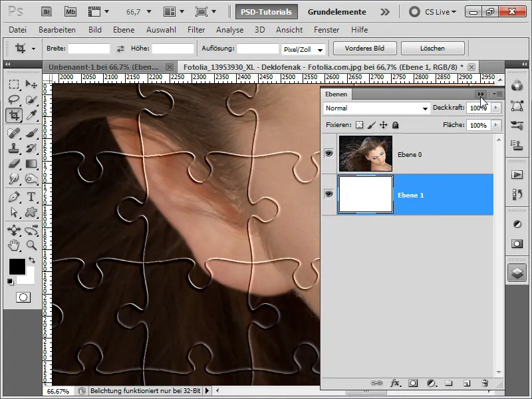Hide the Ebene 0 layer
Image resolution: width=532 pixels, height=399 pixels.
pos(329,154)
